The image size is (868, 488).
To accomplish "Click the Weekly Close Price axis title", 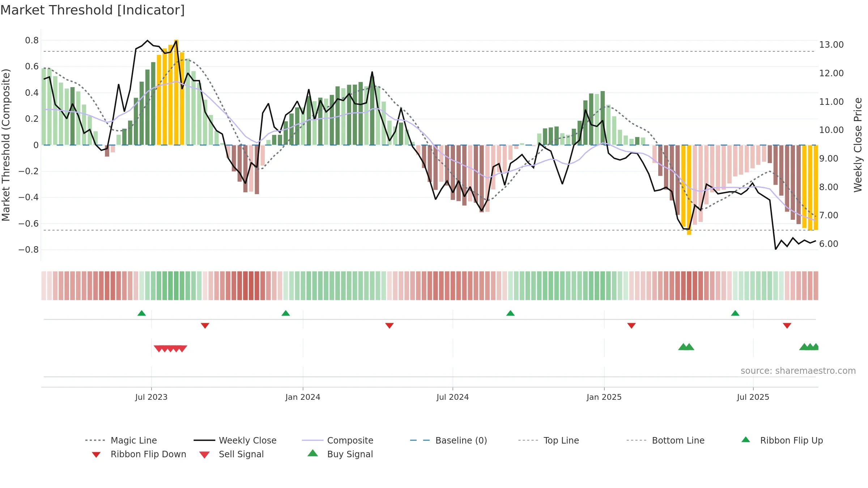I will 858,145.
